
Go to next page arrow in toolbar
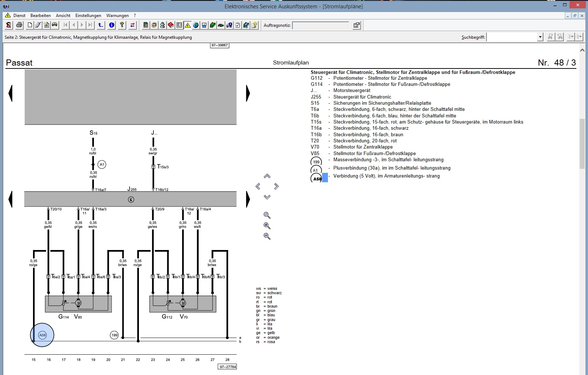82,25
